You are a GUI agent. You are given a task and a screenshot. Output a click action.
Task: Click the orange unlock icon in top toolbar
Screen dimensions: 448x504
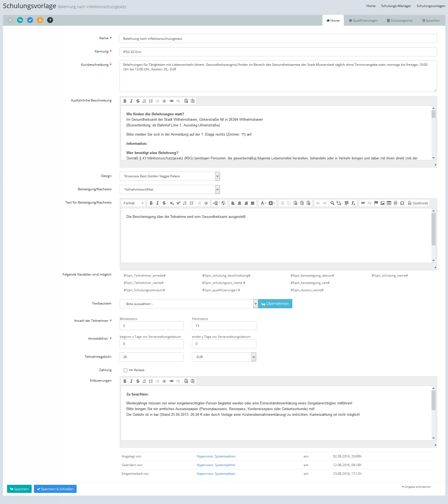[40, 20]
